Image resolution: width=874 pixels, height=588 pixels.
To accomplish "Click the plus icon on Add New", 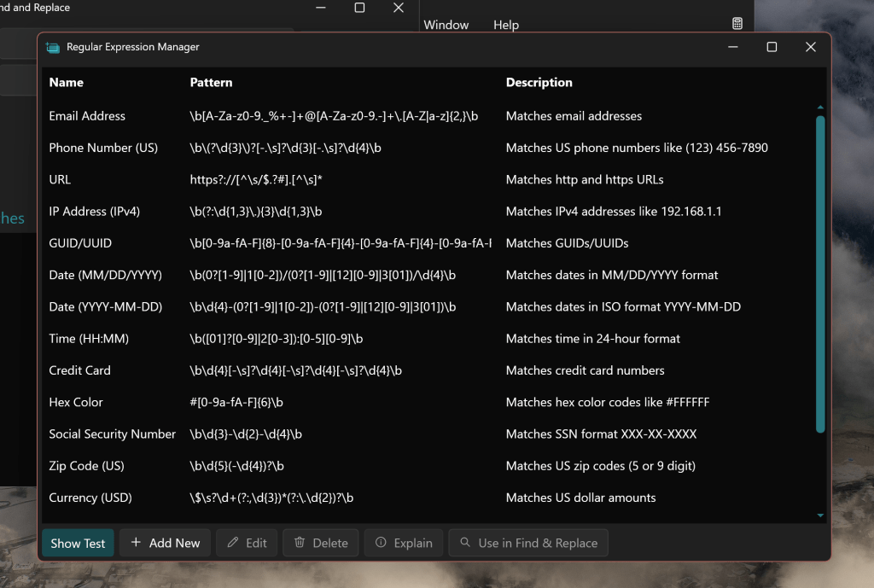I will click(136, 543).
